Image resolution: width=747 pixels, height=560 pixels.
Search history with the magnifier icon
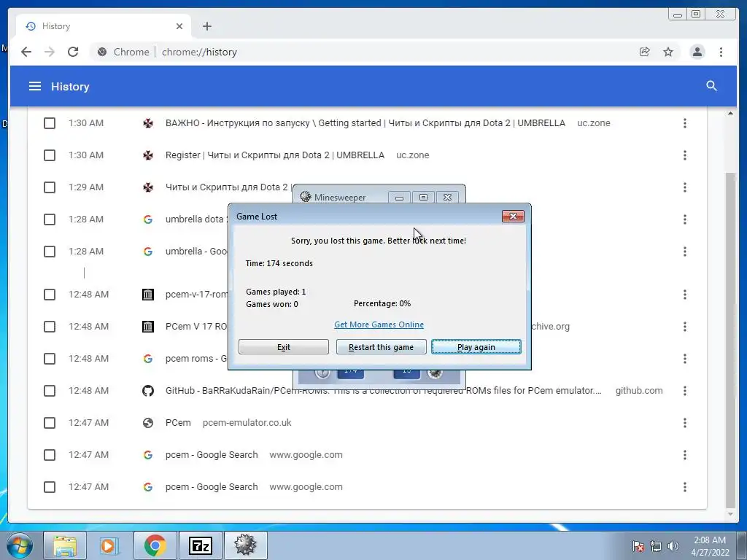coord(711,86)
